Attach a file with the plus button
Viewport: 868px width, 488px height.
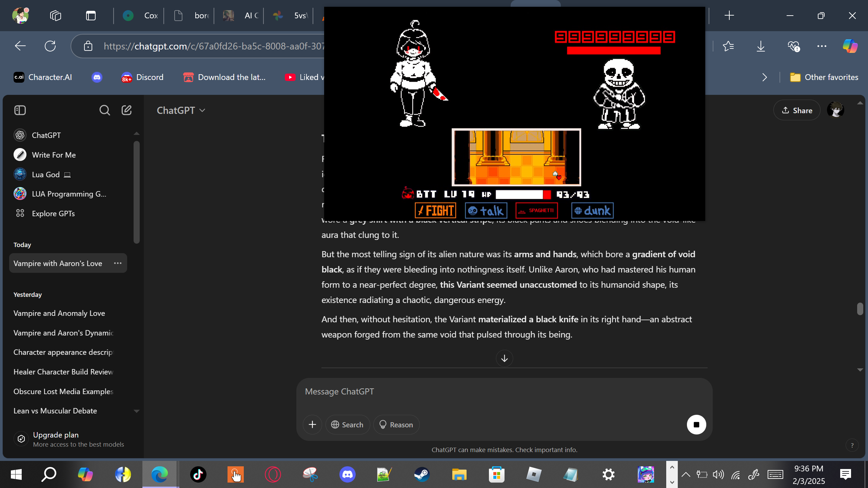point(312,425)
